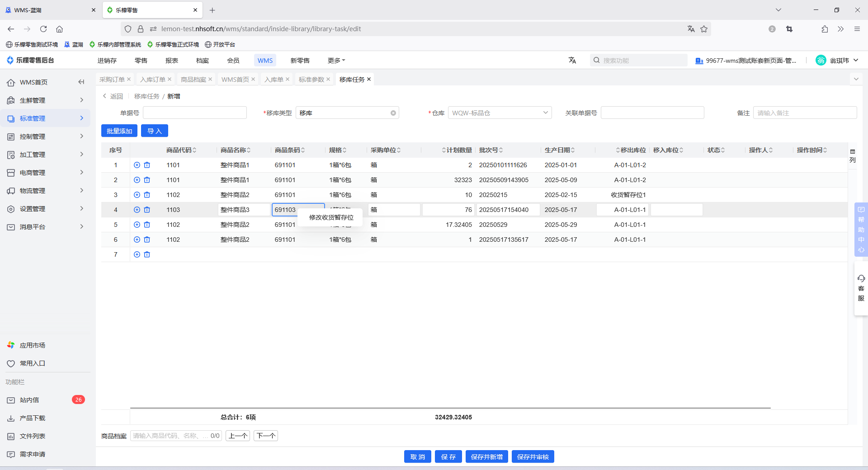Collapse sidebar with the fold icon
Viewport: 868px width, 470px height.
[81, 82]
